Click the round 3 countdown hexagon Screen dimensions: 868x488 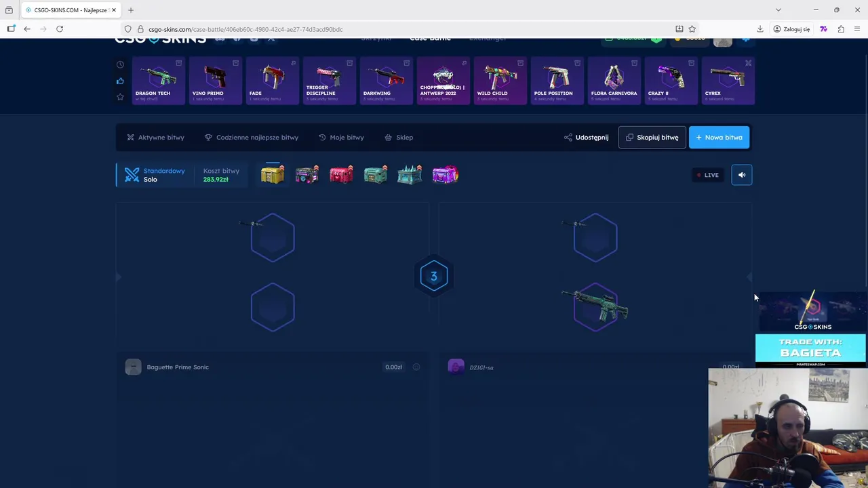point(434,276)
